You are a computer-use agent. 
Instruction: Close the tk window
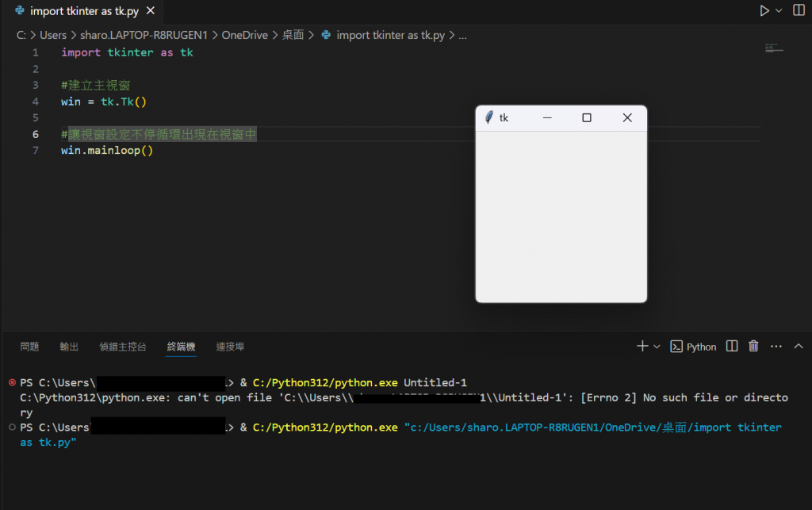click(627, 118)
